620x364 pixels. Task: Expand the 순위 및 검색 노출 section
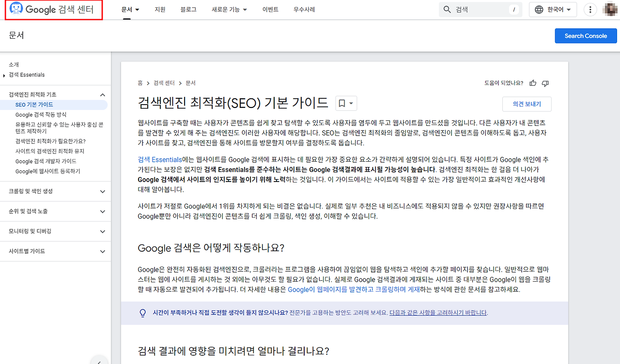(x=102, y=212)
